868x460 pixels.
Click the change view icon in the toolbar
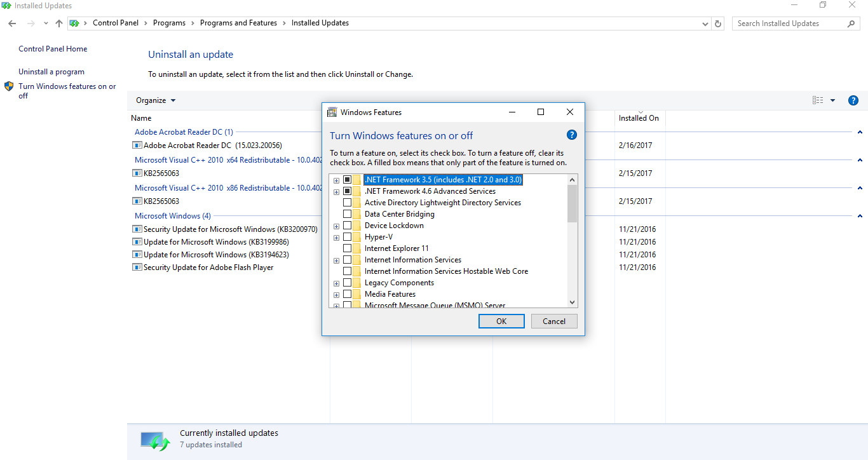(x=818, y=100)
